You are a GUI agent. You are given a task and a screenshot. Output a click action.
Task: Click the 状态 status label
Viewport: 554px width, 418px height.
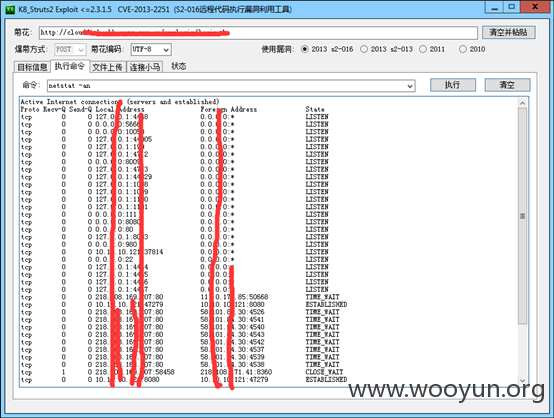[178, 66]
